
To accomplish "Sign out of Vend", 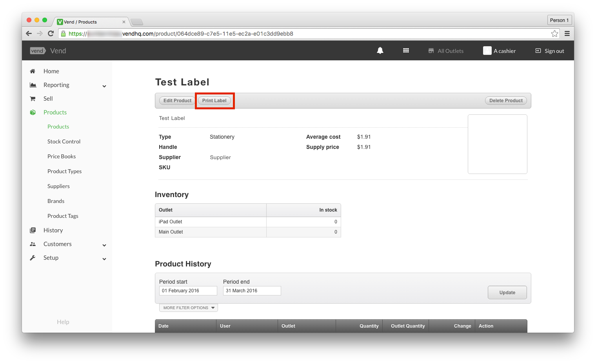I will [550, 51].
